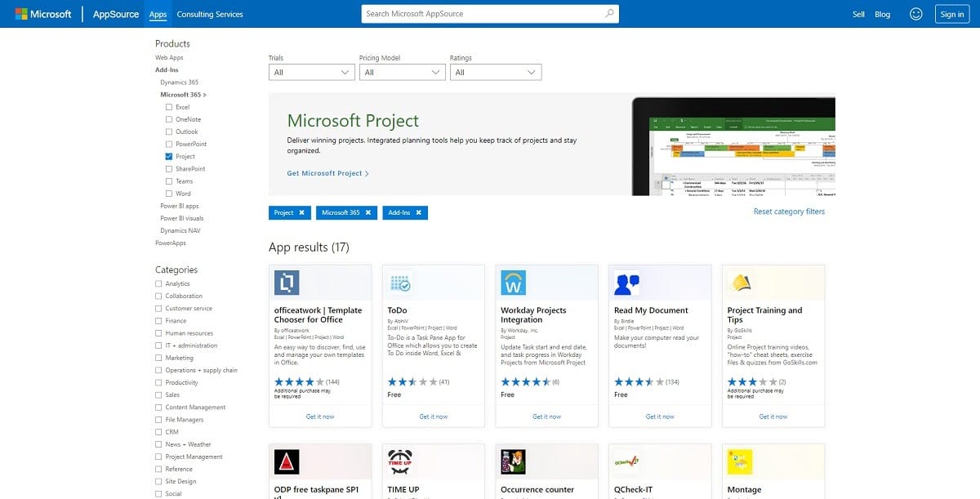Viewport: 980px width, 499px height.
Task: Click Reset category filters
Action: (x=789, y=211)
